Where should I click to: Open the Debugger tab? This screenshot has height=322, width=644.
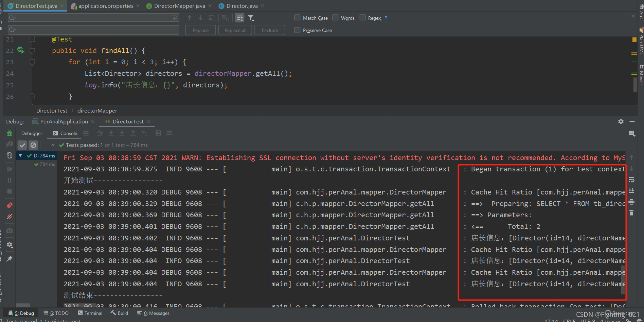[x=32, y=133]
